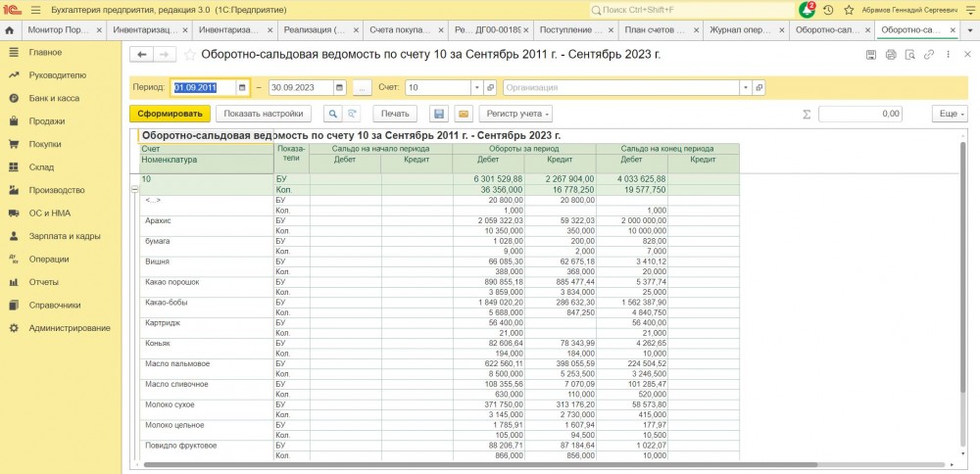Click the back navigation arrow
The height and width of the screenshot is (474, 980).
tap(143, 55)
